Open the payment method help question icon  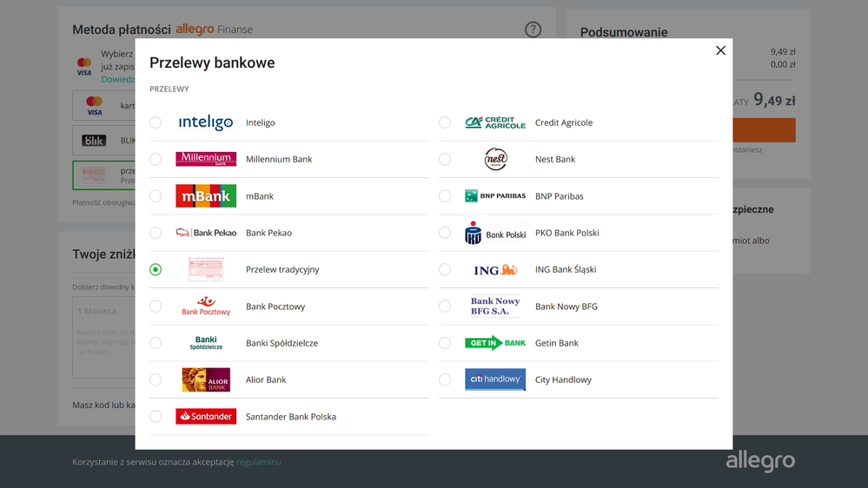[533, 30]
